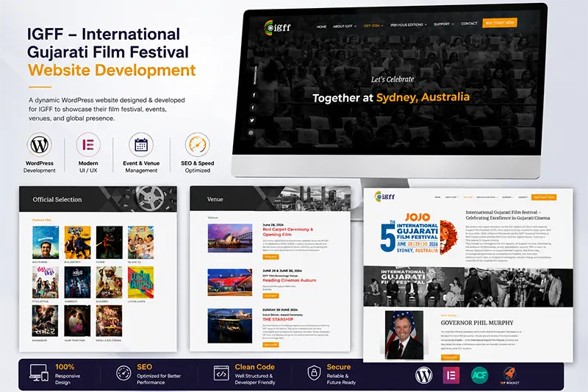
Task: Expand the ABOUT IGFF menu on the monitor
Action: (345, 26)
